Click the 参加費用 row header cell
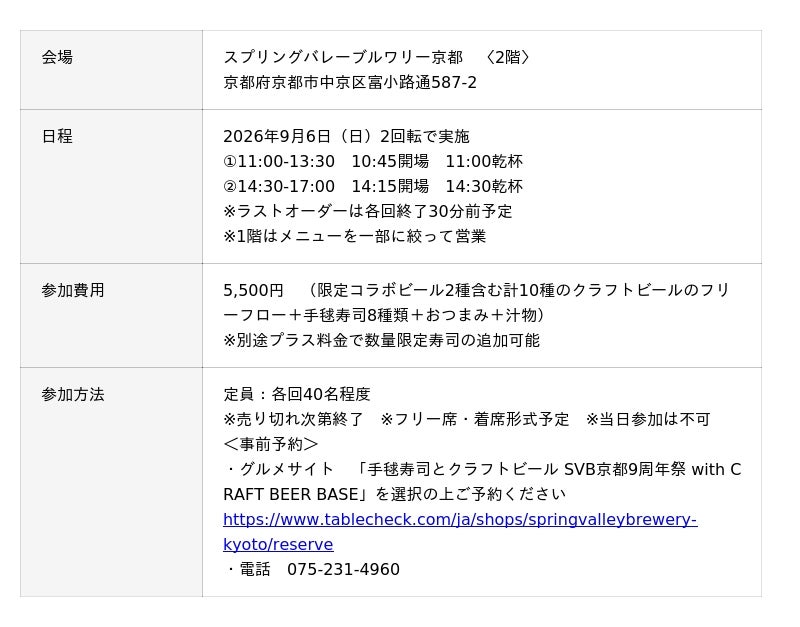The image size is (800, 627). point(111,315)
